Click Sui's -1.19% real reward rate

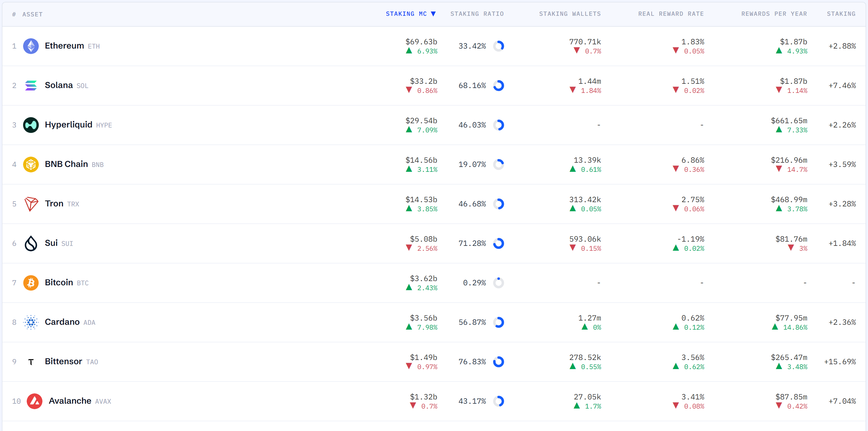tap(690, 239)
